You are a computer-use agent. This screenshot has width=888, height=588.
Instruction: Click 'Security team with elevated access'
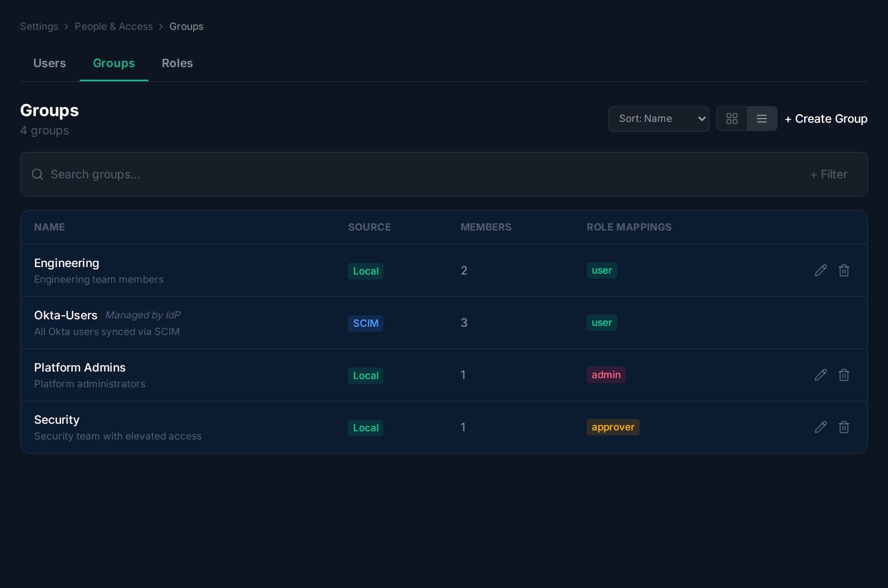coord(118,436)
